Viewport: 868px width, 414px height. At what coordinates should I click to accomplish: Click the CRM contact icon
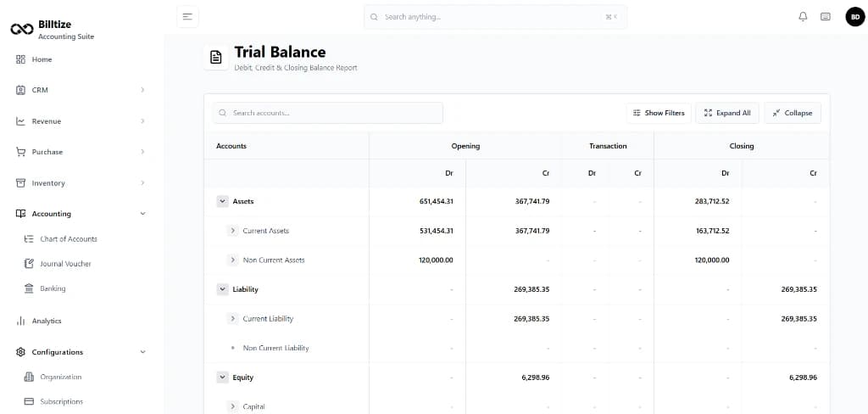[20, 90]
